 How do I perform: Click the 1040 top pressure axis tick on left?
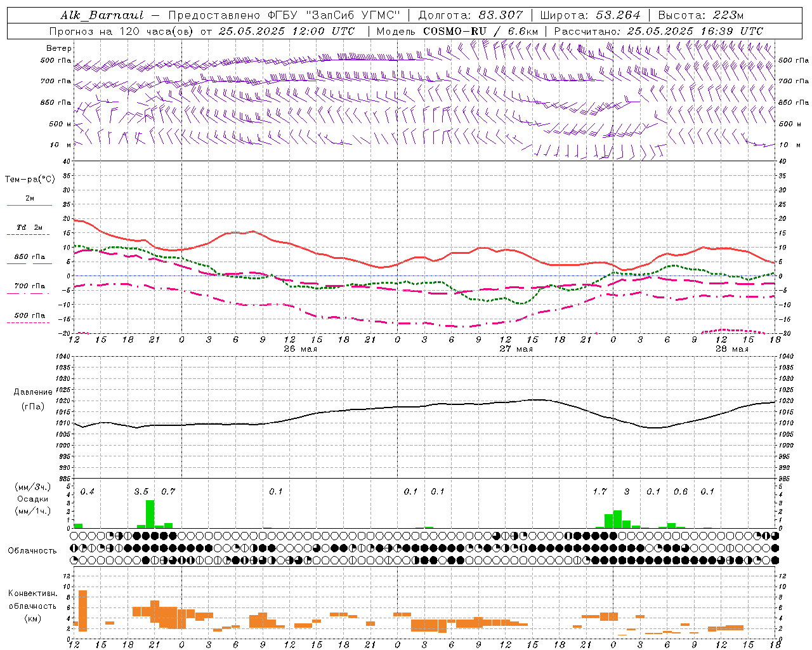[x=63, y=357]
